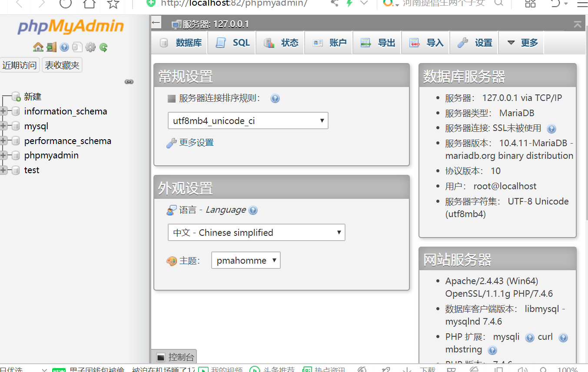588x372 pixels.
Task: Open navigation panel settings gear icon
Action: tap(90, 47)
